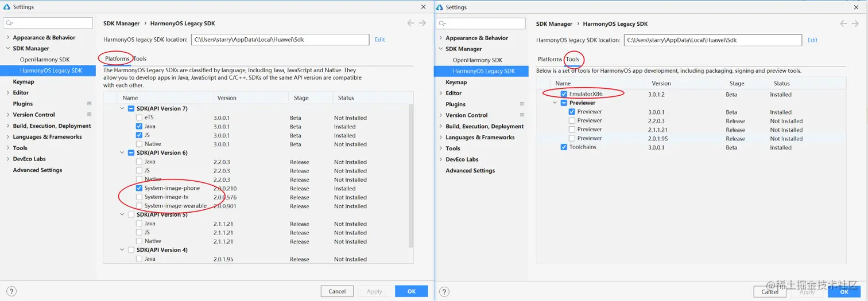Select Tools tab in right window
The image size is (868, 301).
(573, 59)
